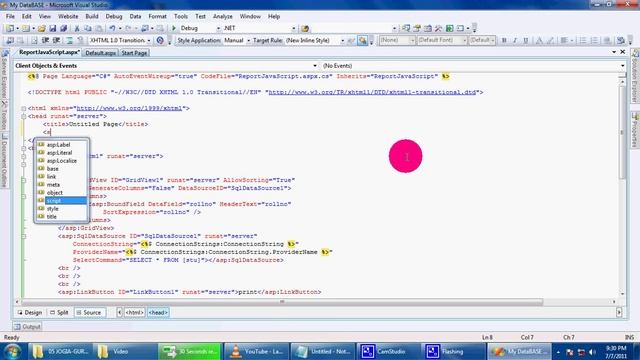Click the text justify alignment icon
The height and width of the screenshot is (360, 640).
coord(564,40)
